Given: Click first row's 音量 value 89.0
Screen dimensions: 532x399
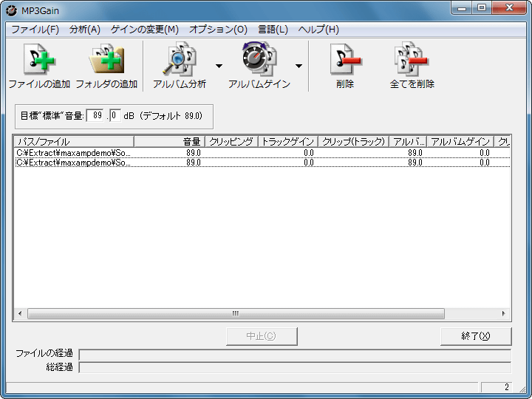Looking at the screenshot, I should click(x=194, y=153).
